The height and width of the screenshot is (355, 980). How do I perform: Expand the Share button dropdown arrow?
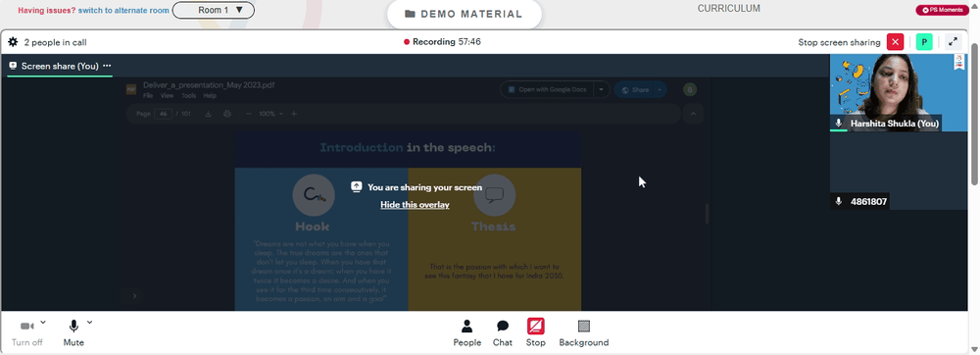point(660,90)
